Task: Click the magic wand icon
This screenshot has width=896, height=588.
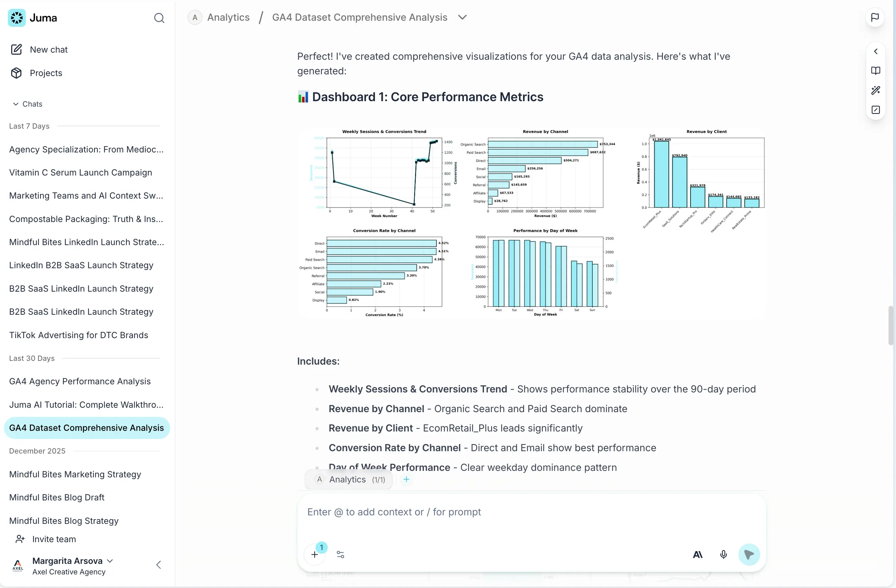Action: [x=875, y=90]
